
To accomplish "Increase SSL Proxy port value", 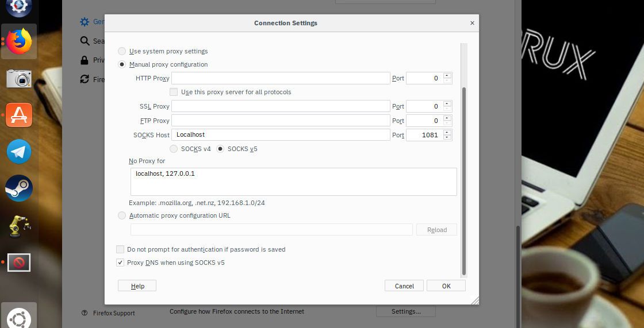I will point(448,104).
